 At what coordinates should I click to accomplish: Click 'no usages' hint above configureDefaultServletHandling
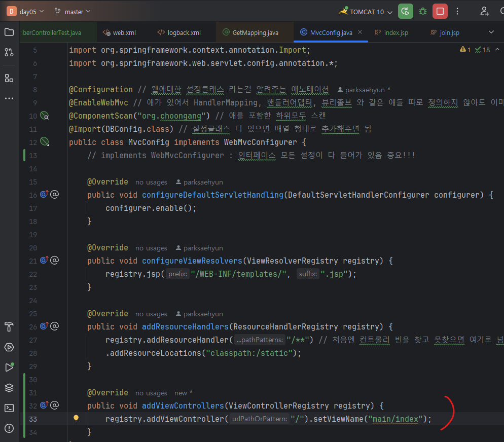pos(151,182)
